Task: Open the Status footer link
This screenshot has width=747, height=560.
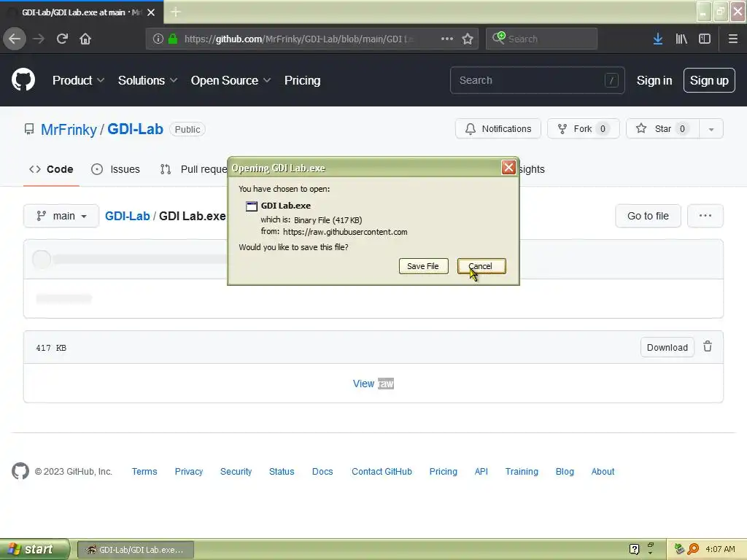Action: [x=282, y=472]
